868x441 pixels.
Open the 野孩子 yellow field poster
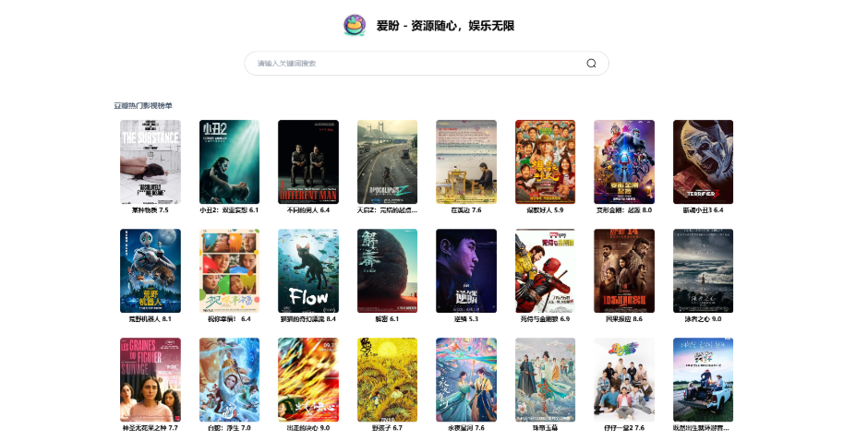(387, 380)
